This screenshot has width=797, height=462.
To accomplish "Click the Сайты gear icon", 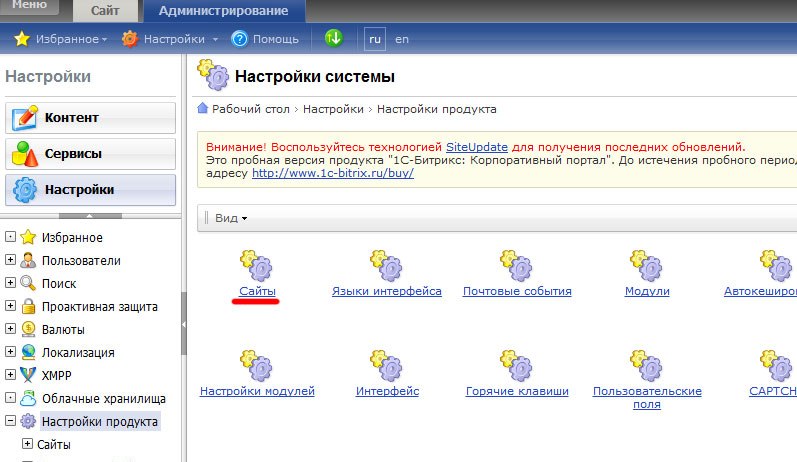I will coord(256,266).
